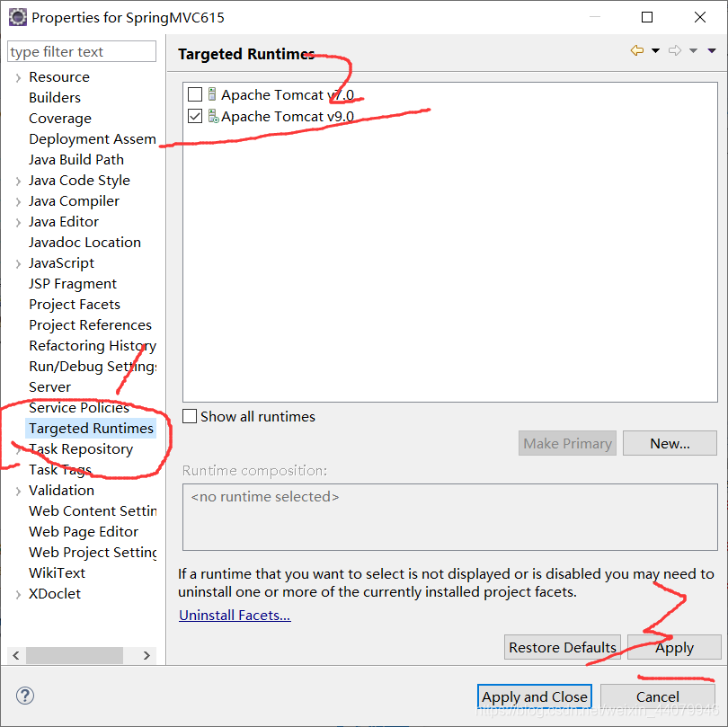
Task: Click the back navigation arrow icon
Action: tap(636, 50)
